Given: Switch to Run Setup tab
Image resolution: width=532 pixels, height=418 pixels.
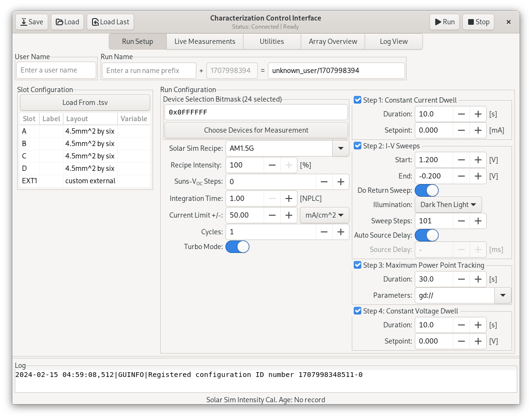Looking at the screenshot, I should click(x=137, y=42).
